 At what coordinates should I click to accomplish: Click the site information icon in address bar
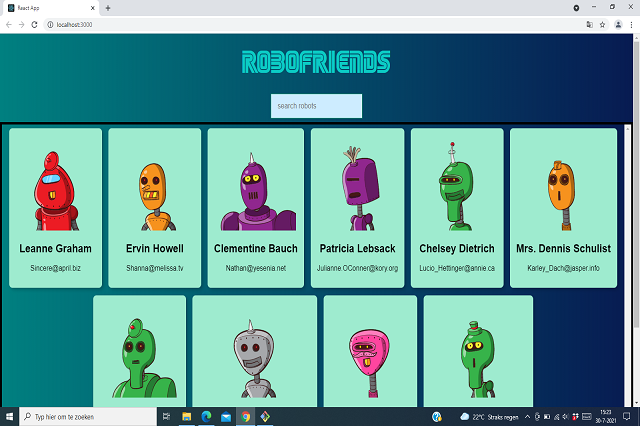click(50, 24)
